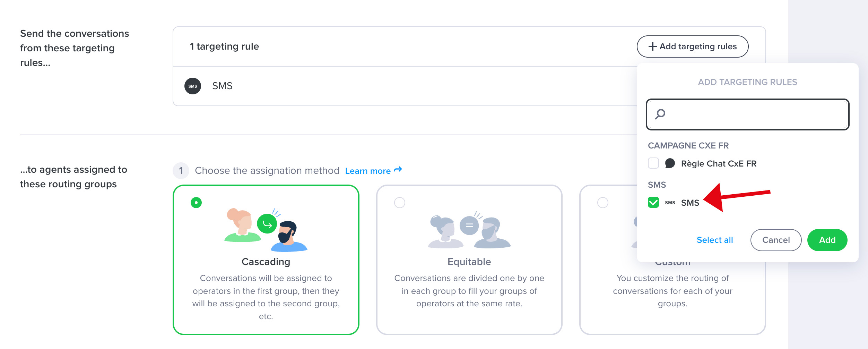Image resolution: width=868 pixels, height=349 pixels.
Task: Click the magnifier icon in the search field
Action: pos(660,114)
